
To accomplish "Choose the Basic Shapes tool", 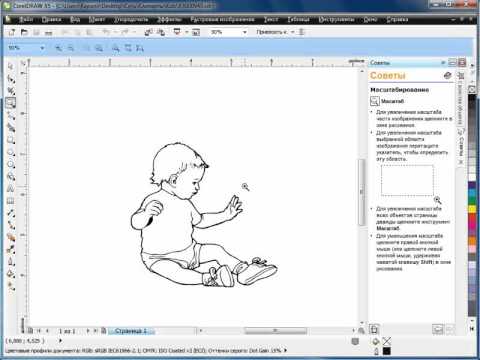I will (11, 176).
